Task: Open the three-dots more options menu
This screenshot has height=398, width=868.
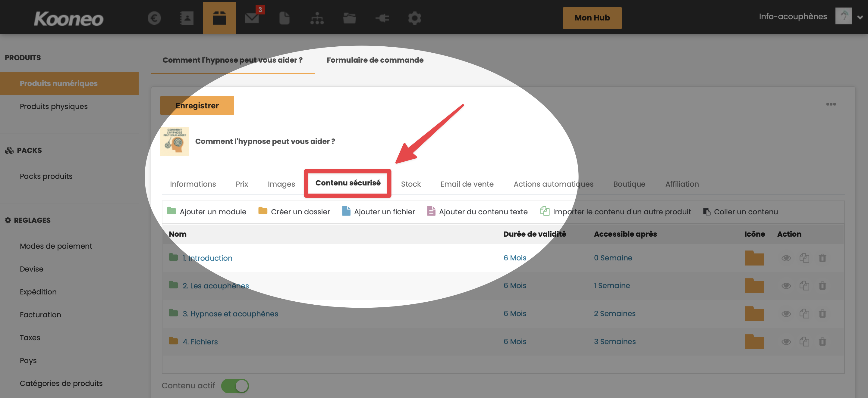Action: click(x=831, y=104)
